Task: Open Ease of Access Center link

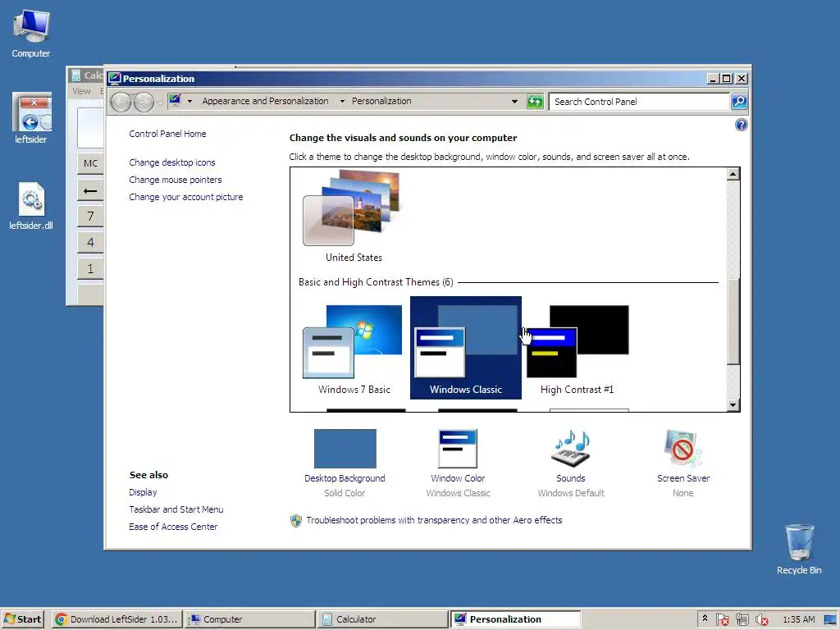Action: coord(173,527)
